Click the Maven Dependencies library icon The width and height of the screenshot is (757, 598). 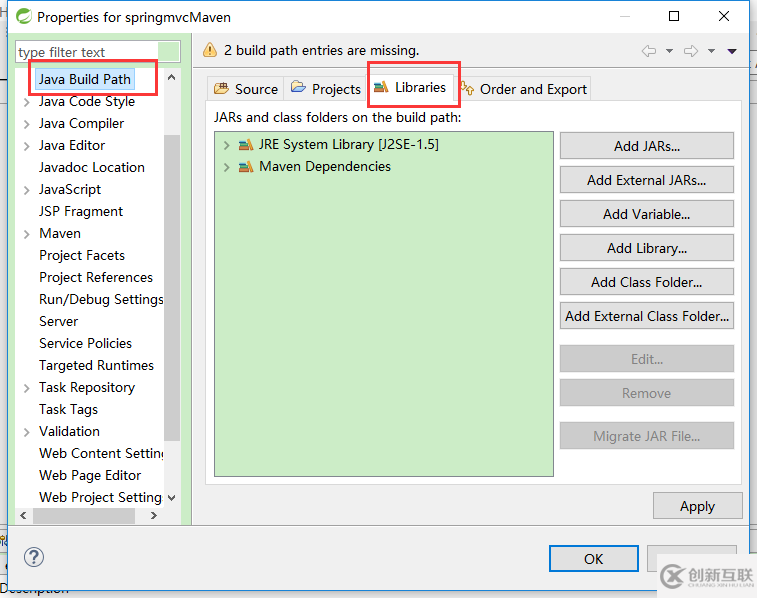click(246, 167)
